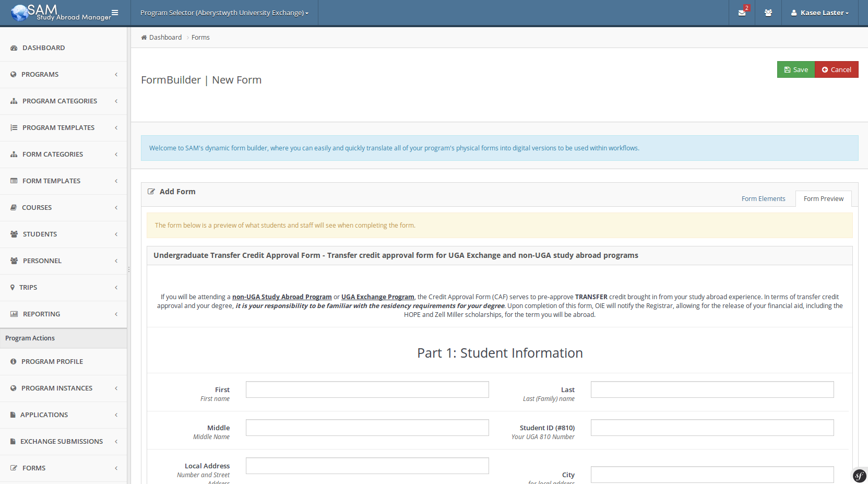Viewport: 868px width, 484px height.
Task: Click the Middle Name input field
Action: coord(367,428)
